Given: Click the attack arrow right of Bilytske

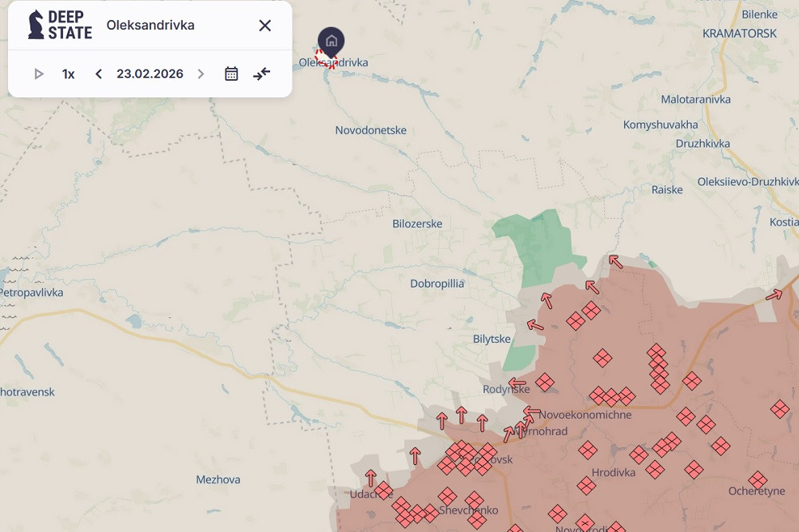Looking at the screenshot, I should tap(535, 325).
